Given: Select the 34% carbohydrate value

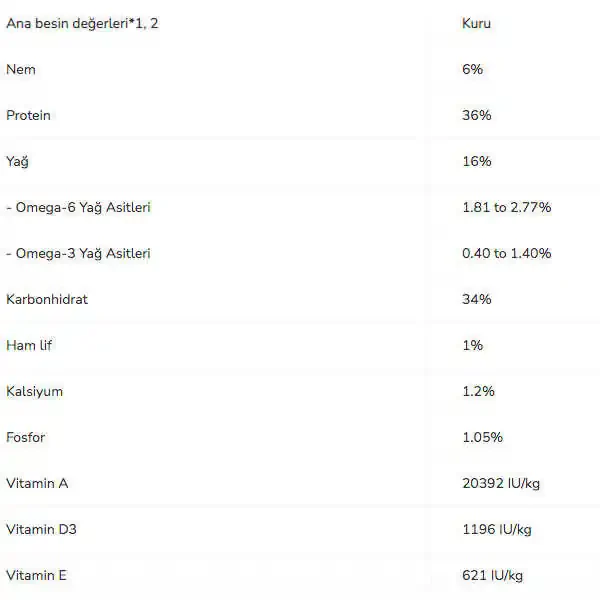Looking at the screenshot, I should click(x=476, y=299).
